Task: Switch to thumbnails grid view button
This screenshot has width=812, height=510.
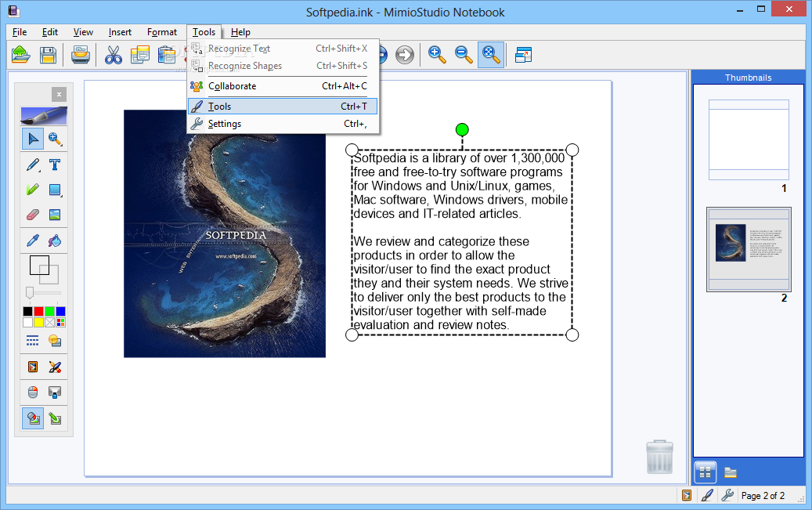Action: pyautogui.click(x=706, y=472)
